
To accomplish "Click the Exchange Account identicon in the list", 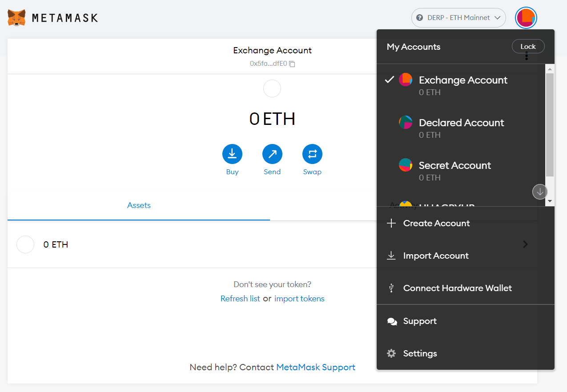I will (x=406, y=80).
